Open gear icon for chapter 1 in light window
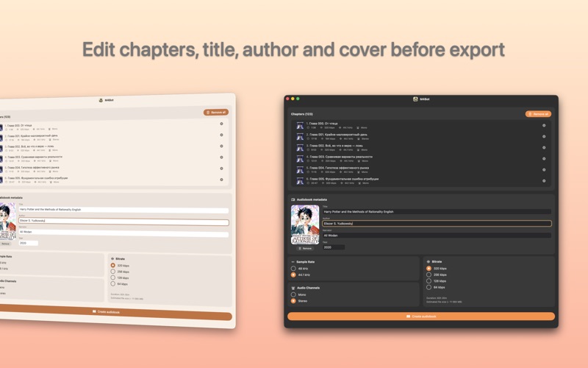The image size is (588, 368). (221, 124)
